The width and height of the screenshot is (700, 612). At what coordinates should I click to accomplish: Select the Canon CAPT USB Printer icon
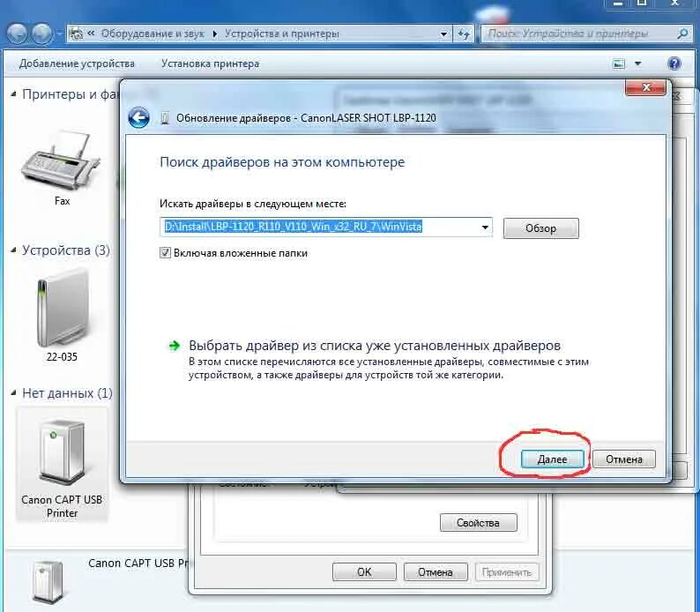tap(62, 453)
